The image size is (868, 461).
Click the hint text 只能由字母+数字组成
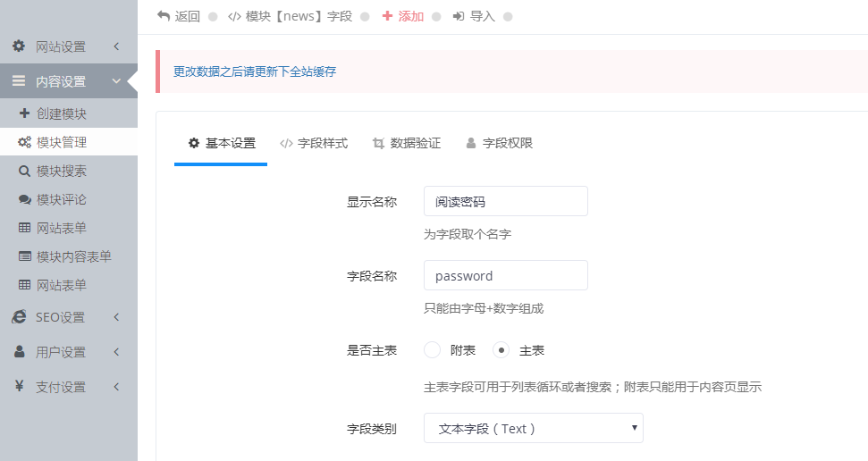484,308
